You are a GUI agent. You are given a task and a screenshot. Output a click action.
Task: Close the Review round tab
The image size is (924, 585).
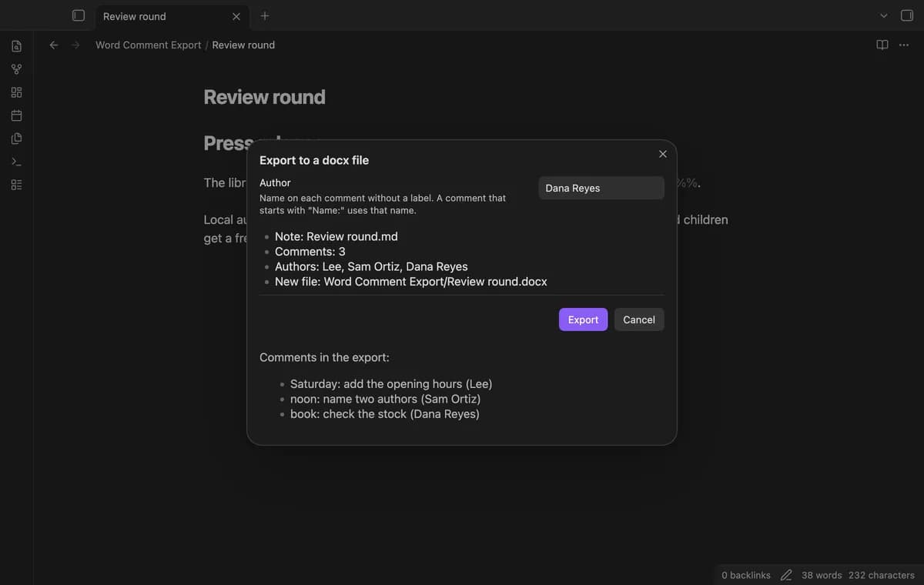[x=236, y=16]
